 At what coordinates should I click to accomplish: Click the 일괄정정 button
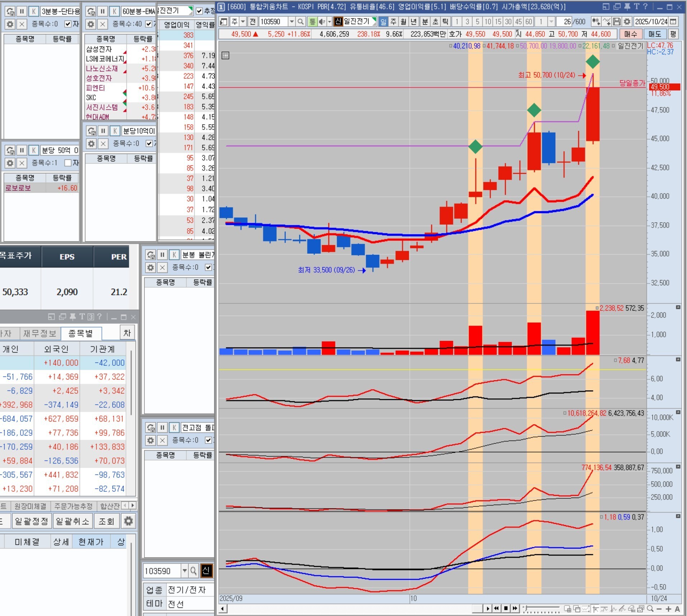point(32,521)
